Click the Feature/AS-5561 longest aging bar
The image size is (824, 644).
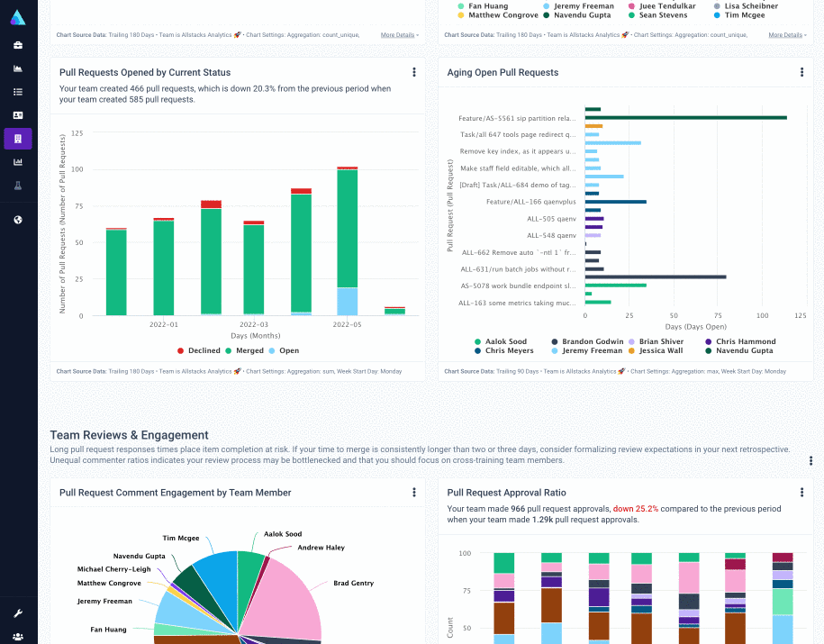click(686, 118)
